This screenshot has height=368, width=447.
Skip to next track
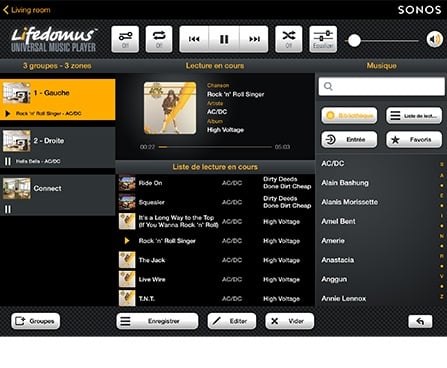[254, 39]
